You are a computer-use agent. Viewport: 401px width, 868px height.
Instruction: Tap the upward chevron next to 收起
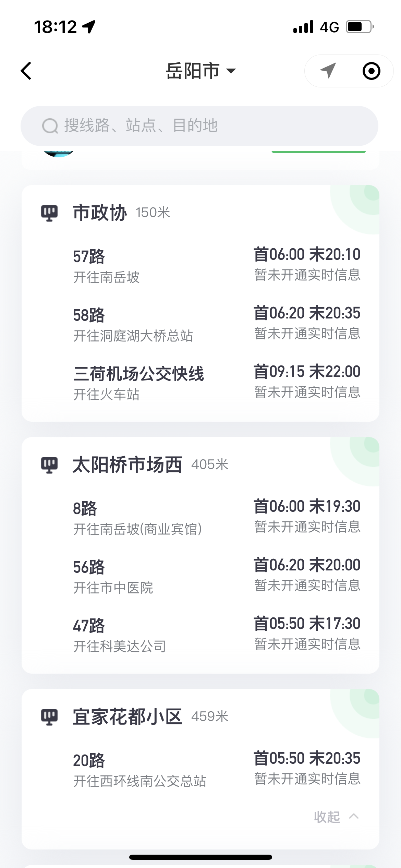(354, 817)
